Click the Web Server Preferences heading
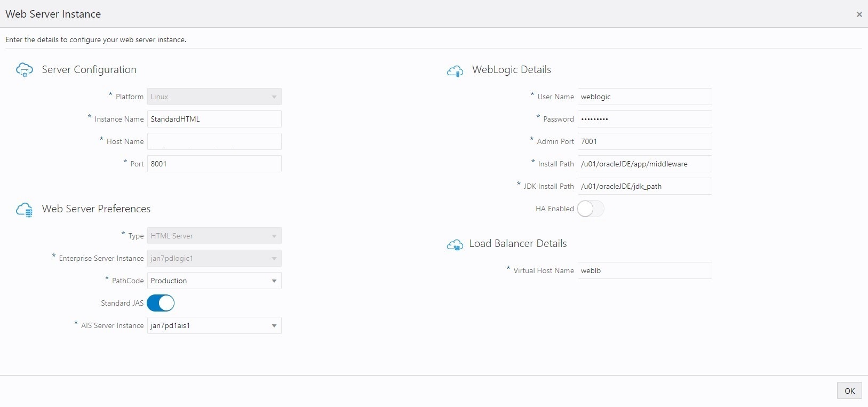Image resolution: width=868 pixels, height=407 pixels. 96,209
